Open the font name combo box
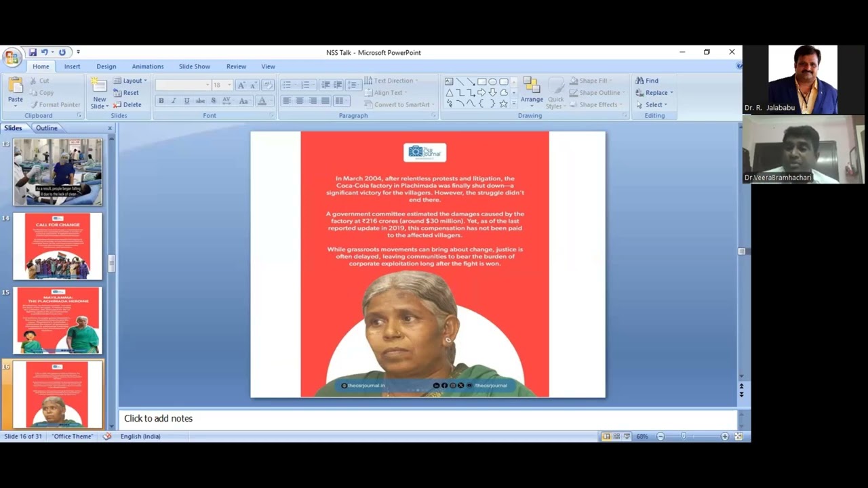The height and width of the screenshot is (488, 868). 182,85
